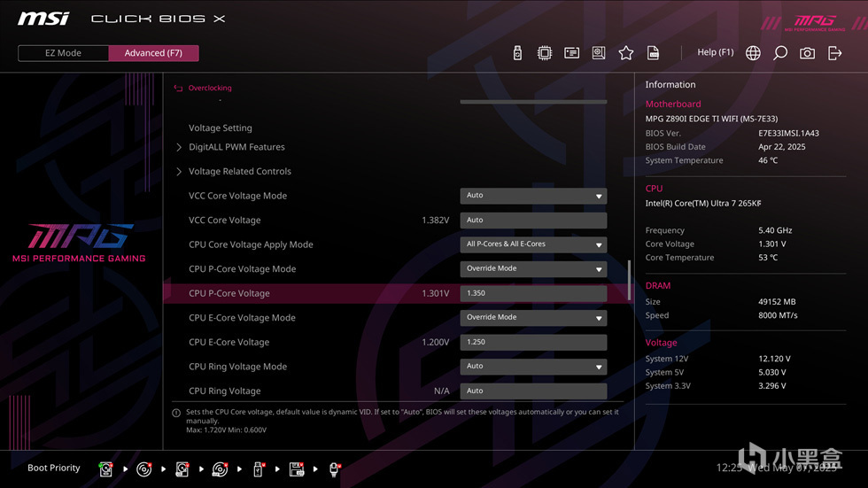This screenshot has width=868, height=488.
Task: Open the hardware monitor board icon
Action: (x=599, y=53)
